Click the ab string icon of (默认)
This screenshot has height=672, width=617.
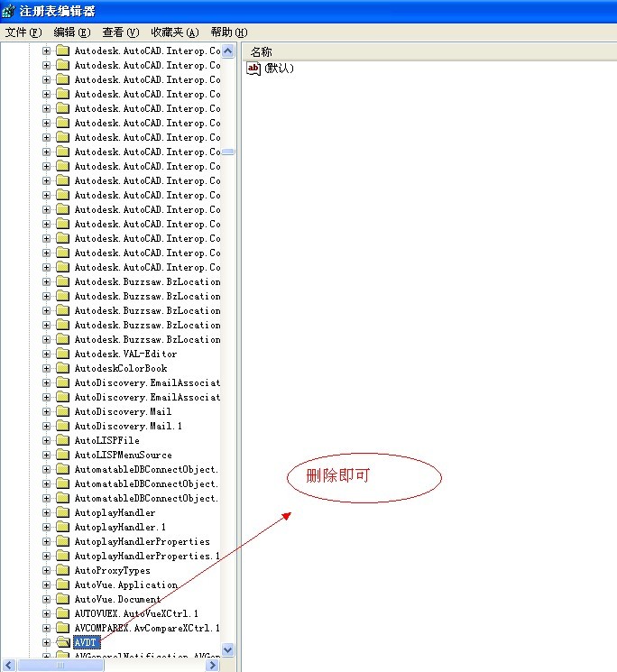253,69
